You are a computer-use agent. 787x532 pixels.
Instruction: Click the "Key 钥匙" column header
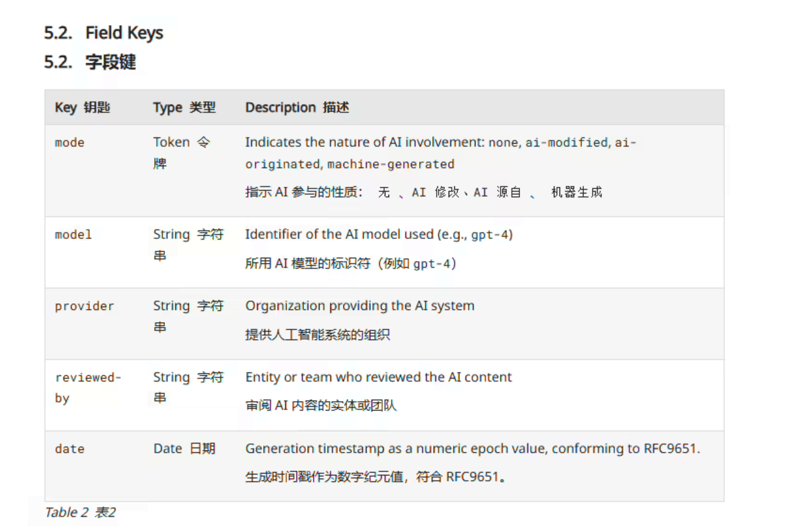tap(82, 108)
